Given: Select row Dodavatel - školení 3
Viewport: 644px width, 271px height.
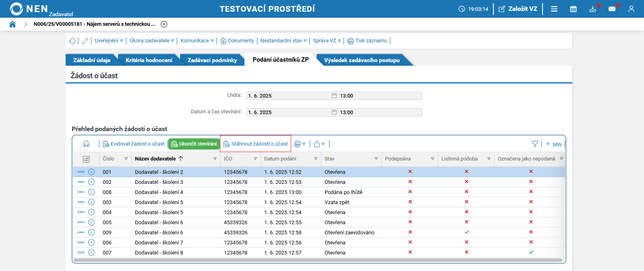Looking at the screenshot, I should (319, 182).
